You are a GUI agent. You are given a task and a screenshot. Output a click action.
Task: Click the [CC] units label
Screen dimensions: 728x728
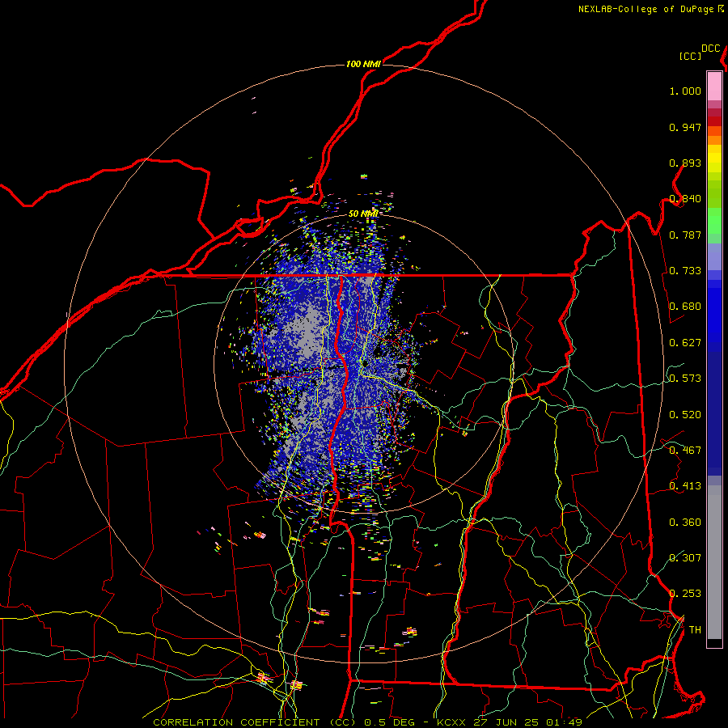[691, 56]
